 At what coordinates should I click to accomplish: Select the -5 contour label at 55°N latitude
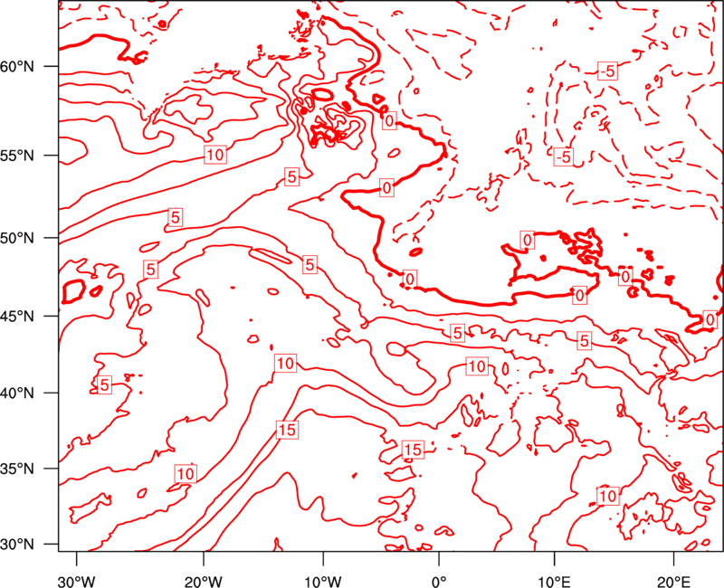point(564,156)
